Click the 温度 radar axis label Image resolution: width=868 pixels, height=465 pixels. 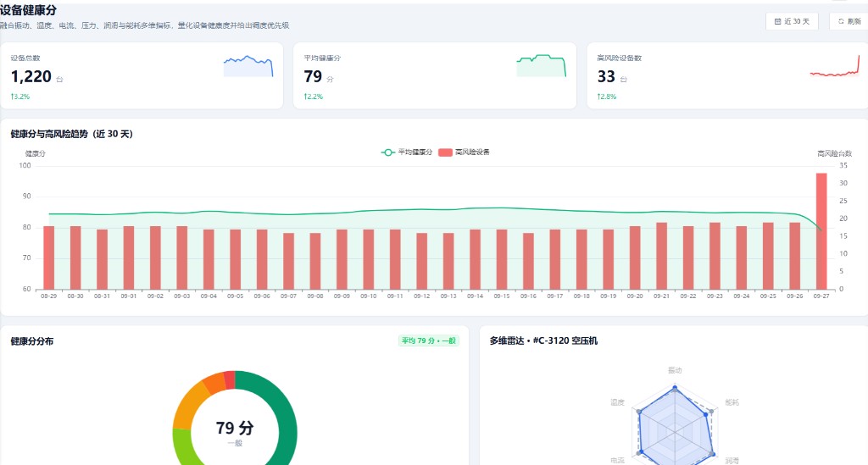point(618,402)
